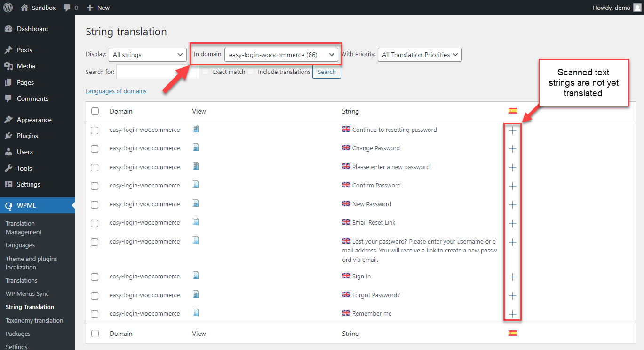View source of Confirm Password string

pyautogui.click(x=196, y=184)
